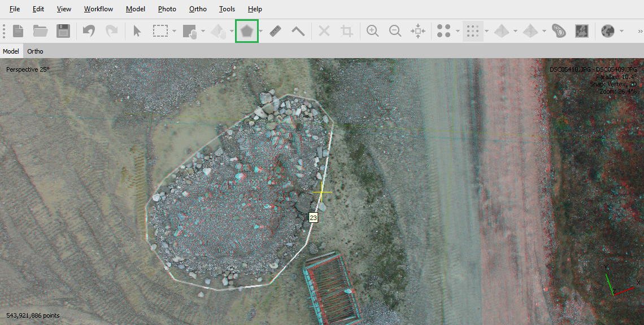644x325 pixels.
Task: Click the Parallax: 10.4° readout
Action: pos(616,77)
